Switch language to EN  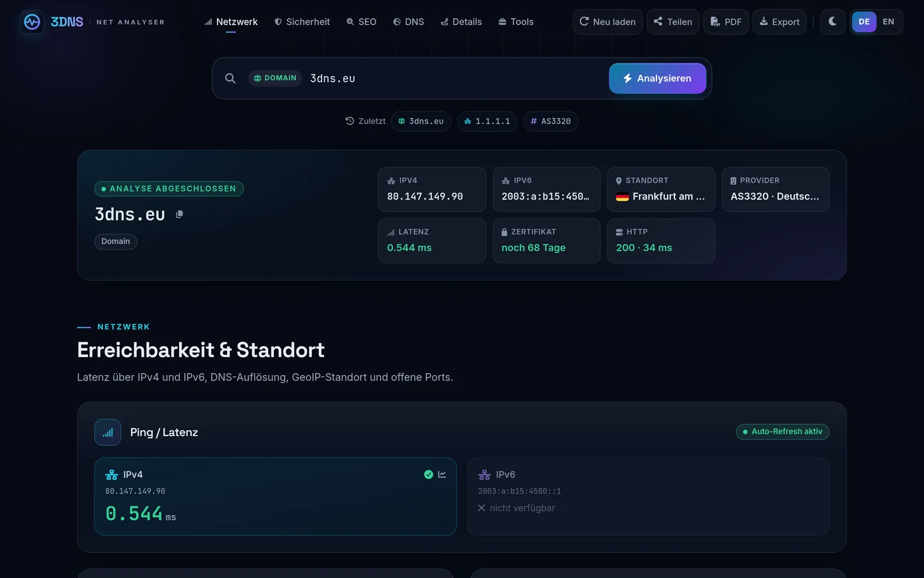click(x=889, y=22)
